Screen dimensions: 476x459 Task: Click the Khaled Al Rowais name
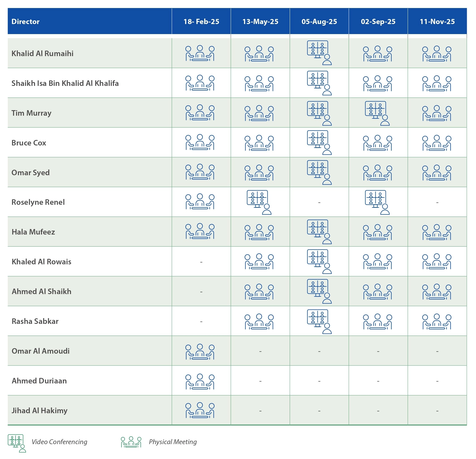41,262
